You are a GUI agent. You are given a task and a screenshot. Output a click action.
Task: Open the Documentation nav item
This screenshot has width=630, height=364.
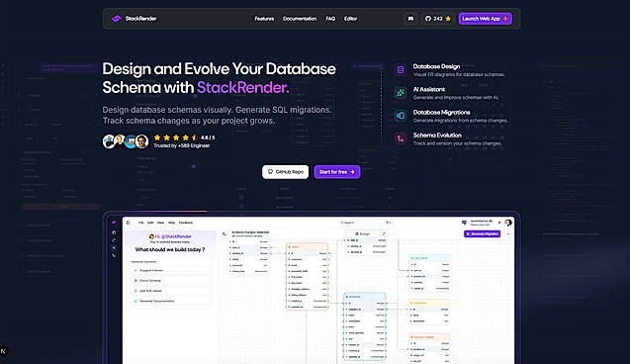coord(300,19)
